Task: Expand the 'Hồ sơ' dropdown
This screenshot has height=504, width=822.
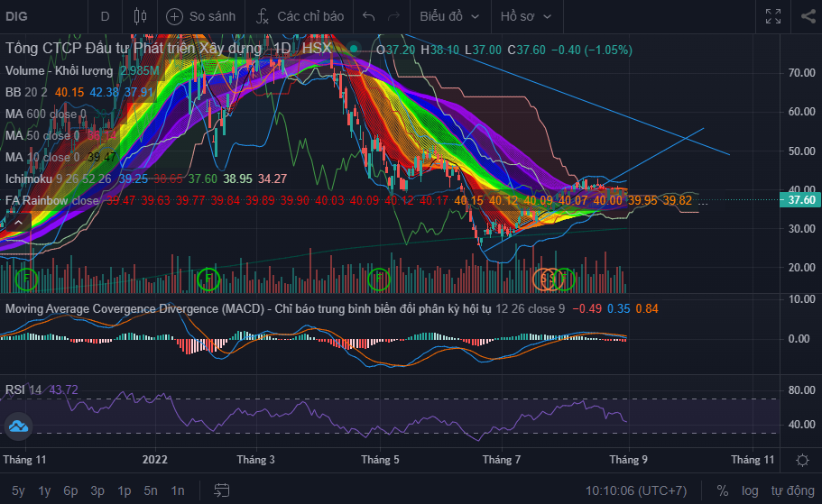Action: 526,16
